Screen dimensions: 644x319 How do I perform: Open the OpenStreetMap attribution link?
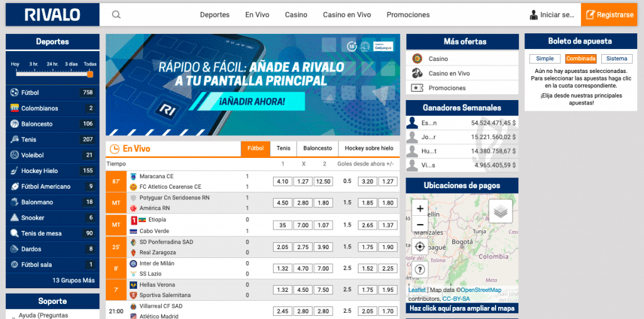pos(480,290)
